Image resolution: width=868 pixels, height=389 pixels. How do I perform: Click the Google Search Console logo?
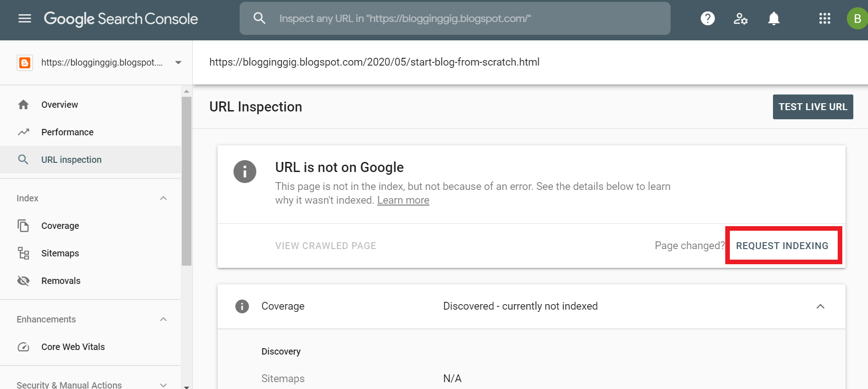click(x=121, y=19)
